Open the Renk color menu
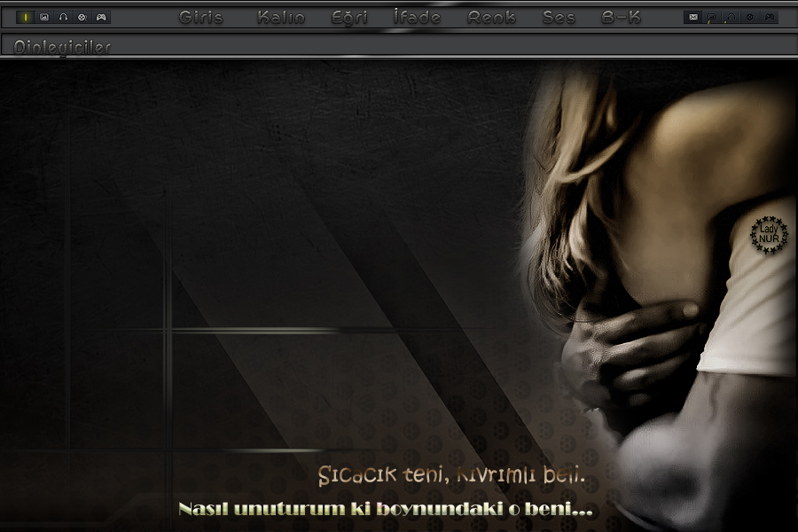Viewport: 798px width, 532px height. (491, 17)
